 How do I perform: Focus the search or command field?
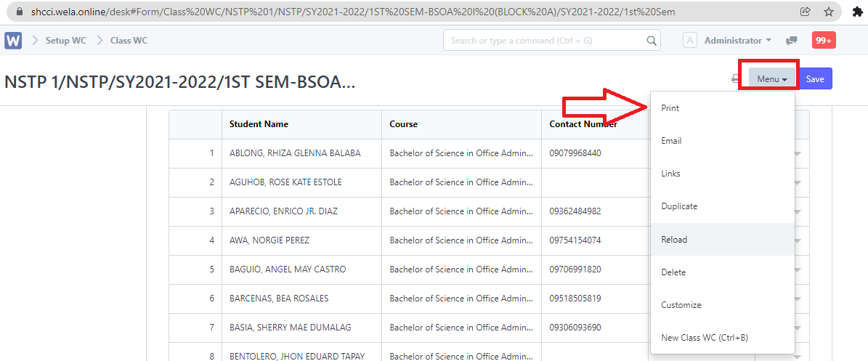[545, 41]
